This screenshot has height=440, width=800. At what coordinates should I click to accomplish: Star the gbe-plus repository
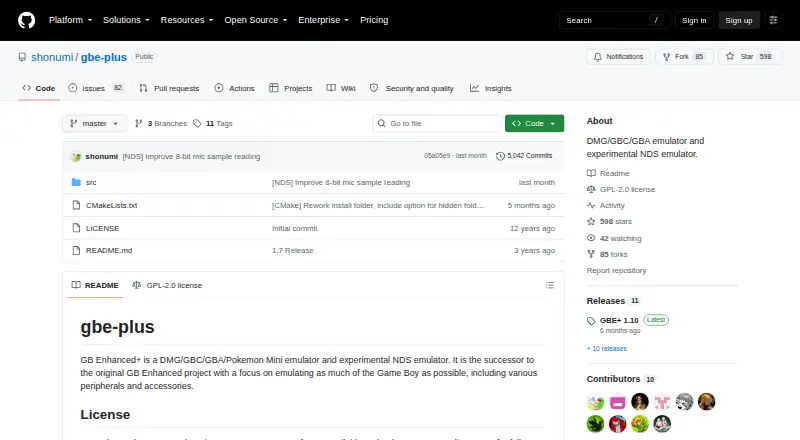pyautogui.click(x=749, y=57)
